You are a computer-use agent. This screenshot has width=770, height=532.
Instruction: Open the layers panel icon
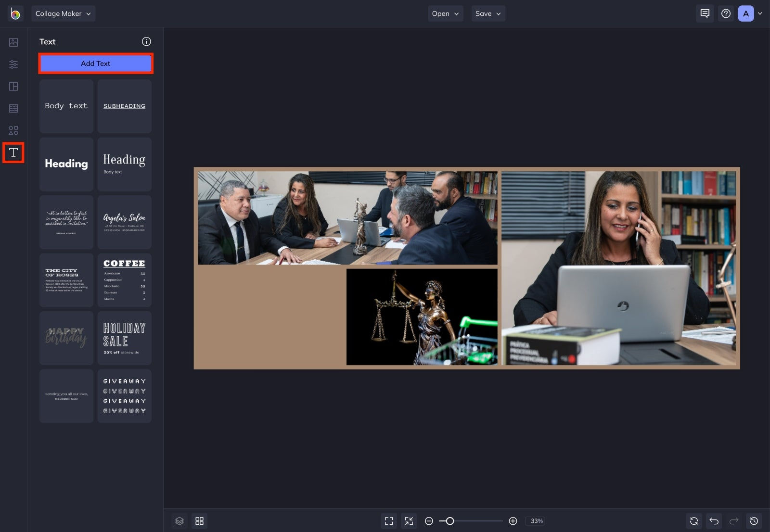(180, 521)
